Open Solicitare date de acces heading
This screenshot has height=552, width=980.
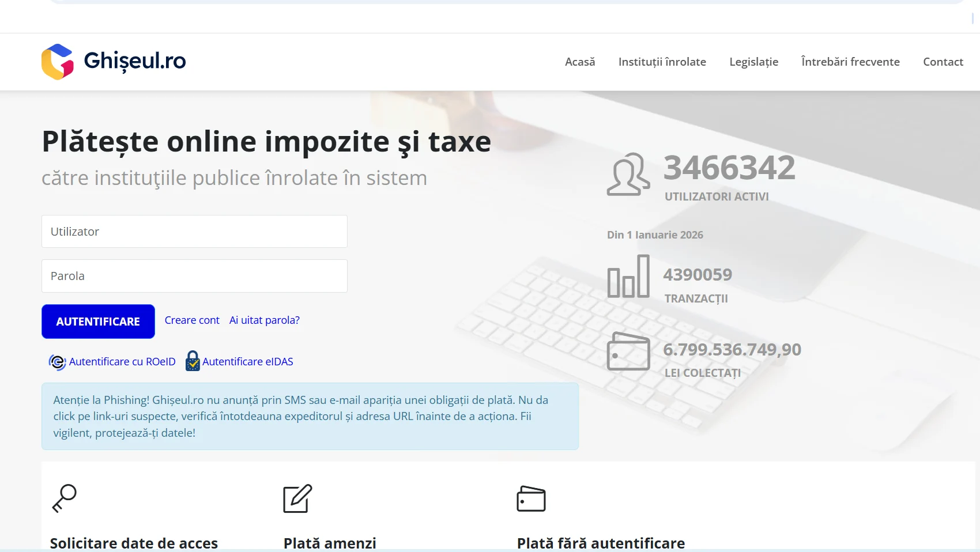point(134,543)
